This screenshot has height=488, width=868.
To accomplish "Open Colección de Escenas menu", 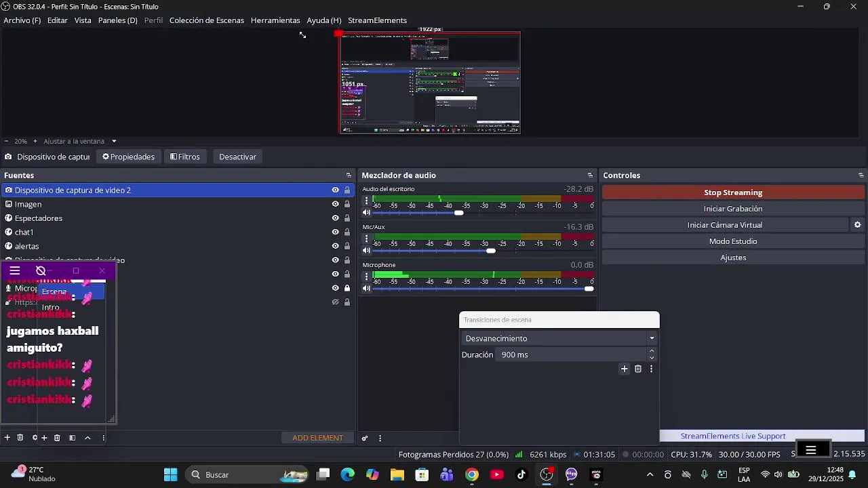I will 207,20.
